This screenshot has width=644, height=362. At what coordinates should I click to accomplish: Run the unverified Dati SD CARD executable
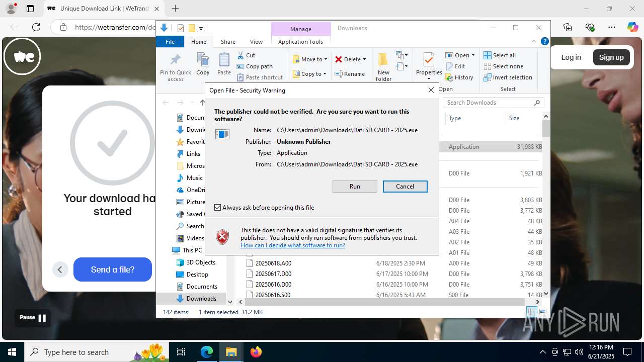click(x=355, y=187)
